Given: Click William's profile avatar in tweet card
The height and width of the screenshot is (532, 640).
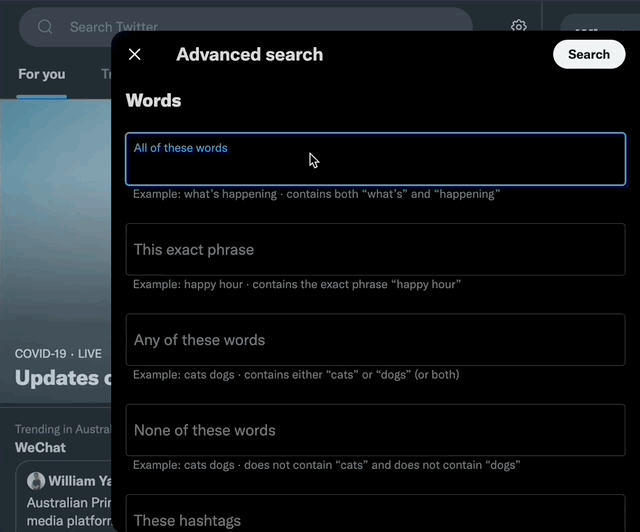Looking at the screenshot, I should click(36, 481).
